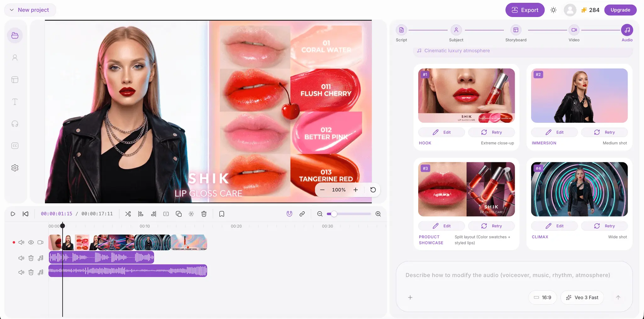Screen dimensions: 644x319
Task: Go to the Subject step
Action: point(456,33)
